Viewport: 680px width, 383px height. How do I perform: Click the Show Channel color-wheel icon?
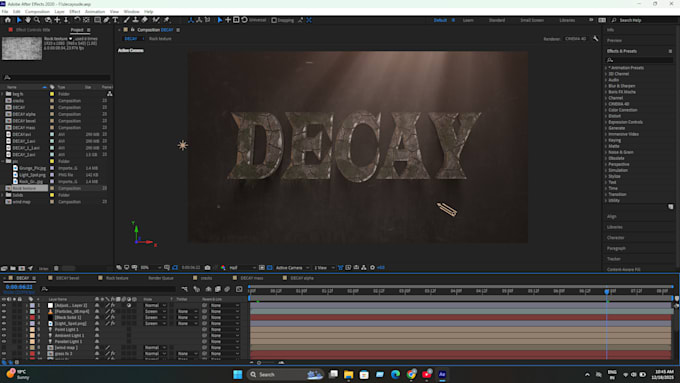(223, 268)
